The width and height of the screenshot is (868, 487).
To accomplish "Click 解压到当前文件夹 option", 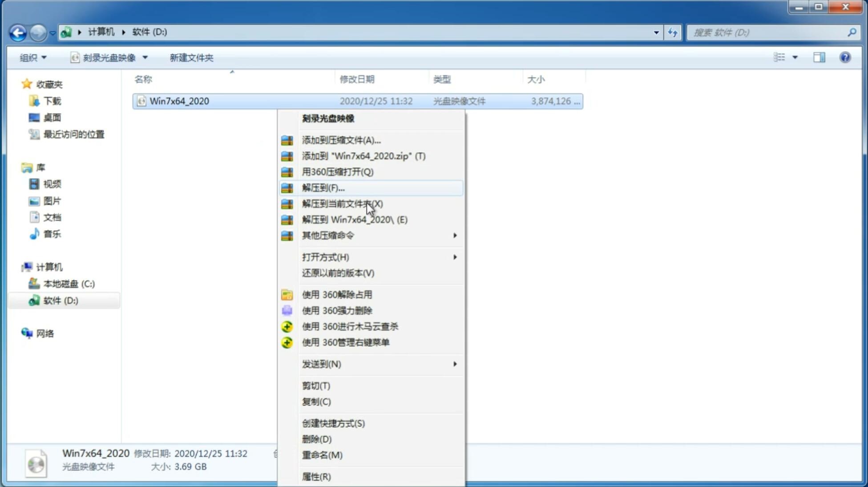I will (342, 203).
